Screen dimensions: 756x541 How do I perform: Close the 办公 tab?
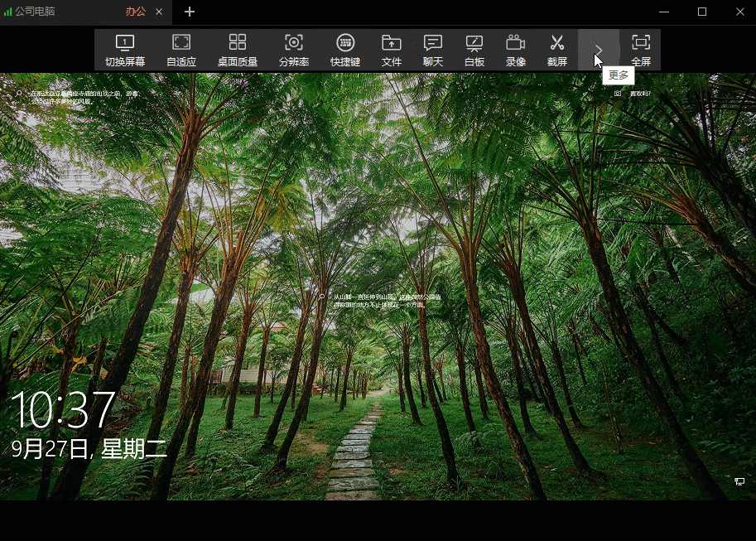pyautogui.click(x=159, y=12)
